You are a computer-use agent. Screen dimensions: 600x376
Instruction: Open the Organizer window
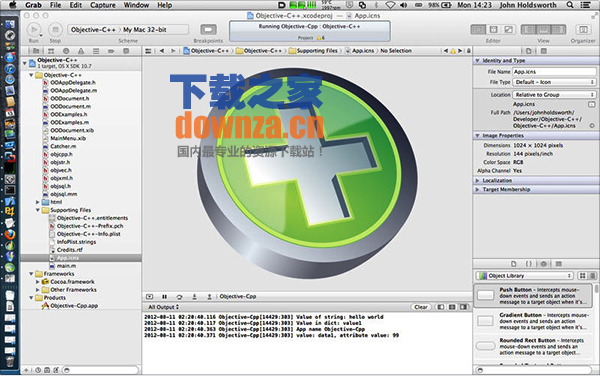coord(583,30)
